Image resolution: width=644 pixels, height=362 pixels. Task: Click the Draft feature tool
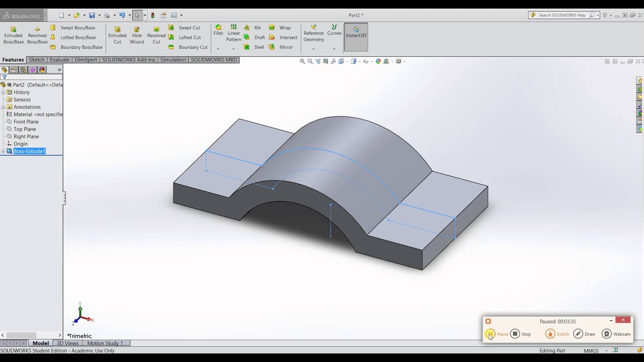254,37
